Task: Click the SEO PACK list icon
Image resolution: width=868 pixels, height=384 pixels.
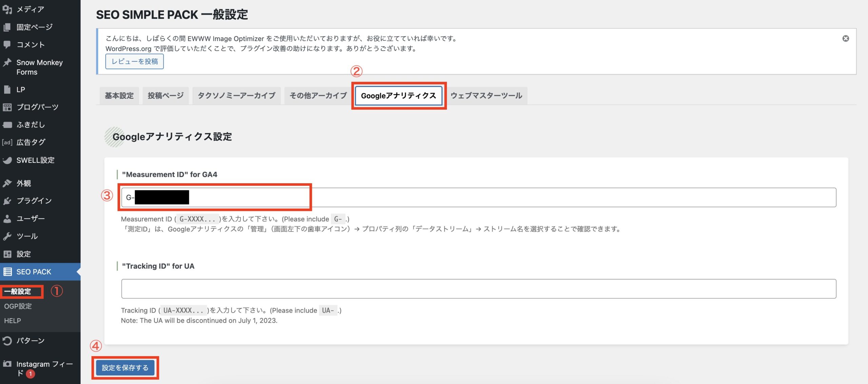Action: (7, 272)
